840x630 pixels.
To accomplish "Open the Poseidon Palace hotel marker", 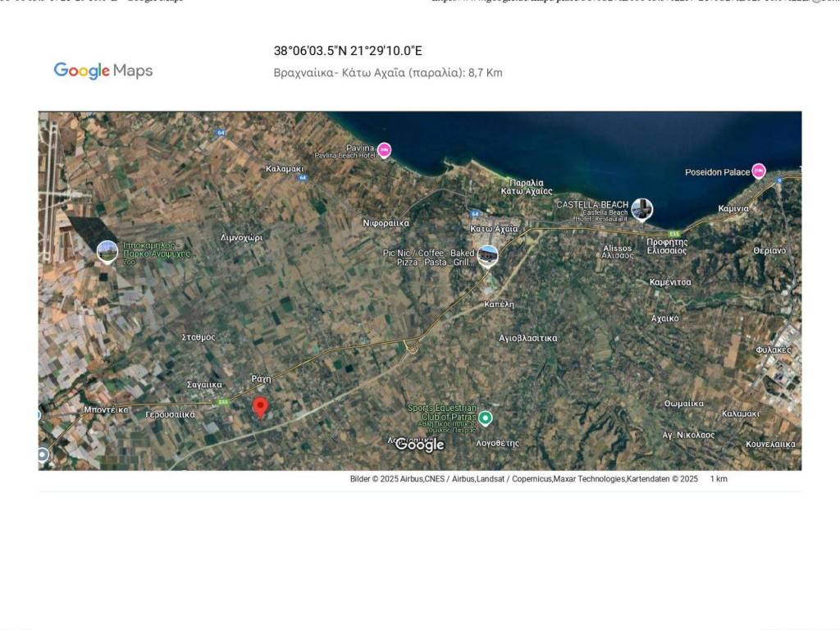I will point(758,171).
